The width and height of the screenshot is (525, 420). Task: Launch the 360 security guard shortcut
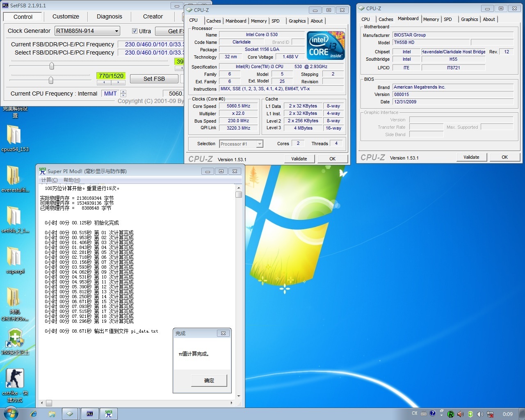[x=15, y=338]
